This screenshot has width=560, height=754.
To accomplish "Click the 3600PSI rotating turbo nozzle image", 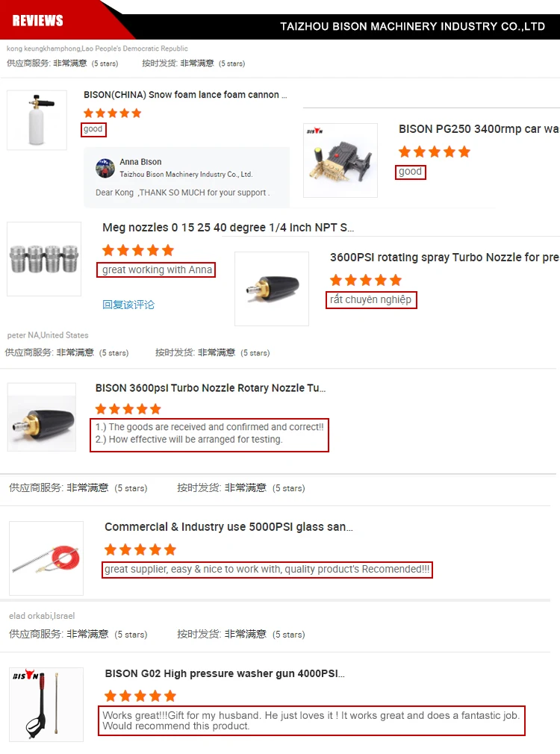I will coord(272,288).
